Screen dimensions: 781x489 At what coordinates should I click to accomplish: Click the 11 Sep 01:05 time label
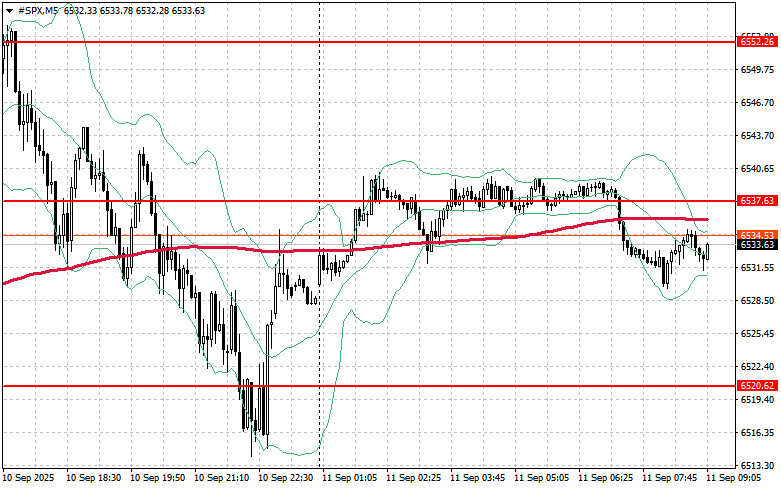click(x=350, y=478)
